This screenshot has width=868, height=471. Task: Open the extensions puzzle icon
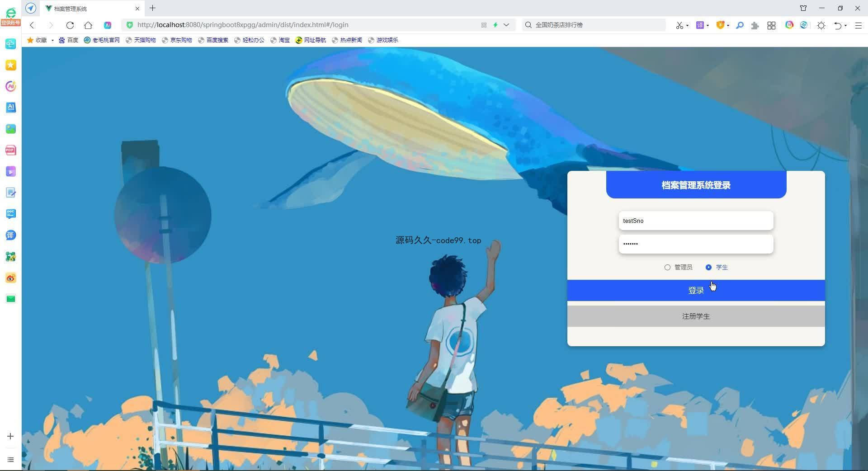[x=755, y=26]
